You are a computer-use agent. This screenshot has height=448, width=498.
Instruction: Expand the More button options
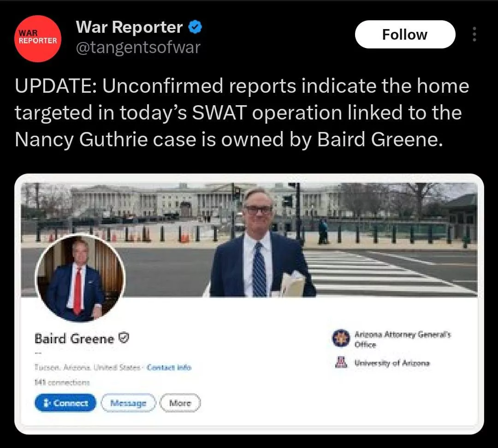click(180, 403)
